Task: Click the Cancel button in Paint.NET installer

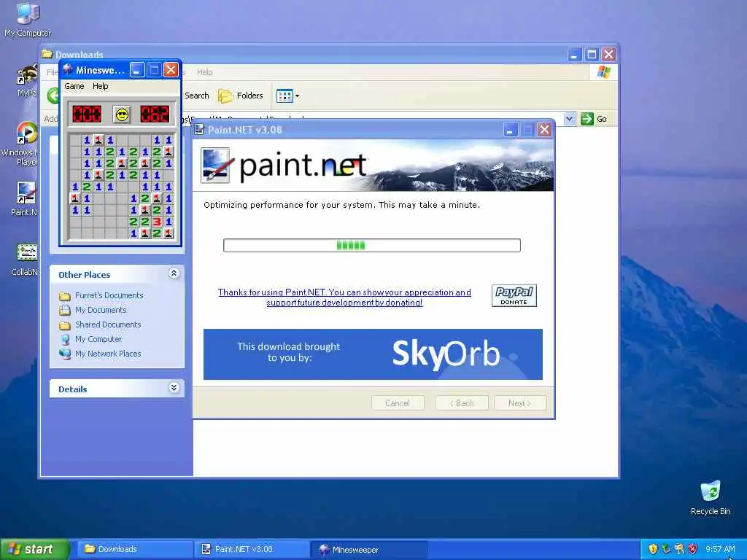Action: coord(398,402)
